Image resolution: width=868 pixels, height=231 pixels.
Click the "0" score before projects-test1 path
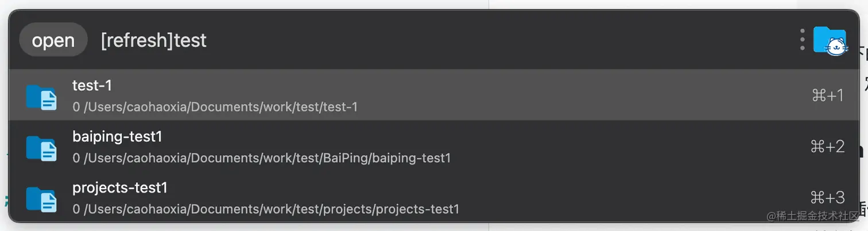76,209
